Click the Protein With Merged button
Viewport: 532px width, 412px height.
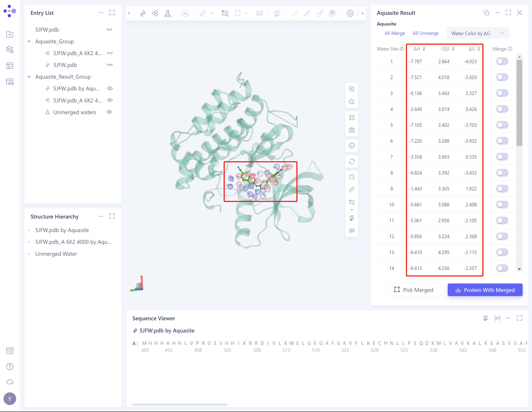485,290
